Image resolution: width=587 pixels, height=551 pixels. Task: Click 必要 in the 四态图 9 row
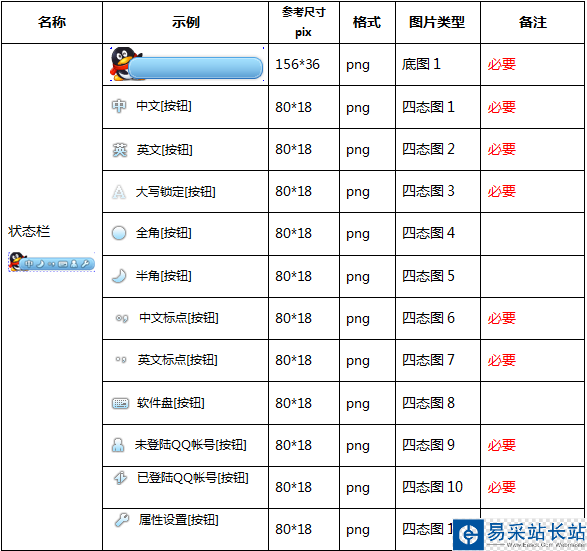coord(502,445)
